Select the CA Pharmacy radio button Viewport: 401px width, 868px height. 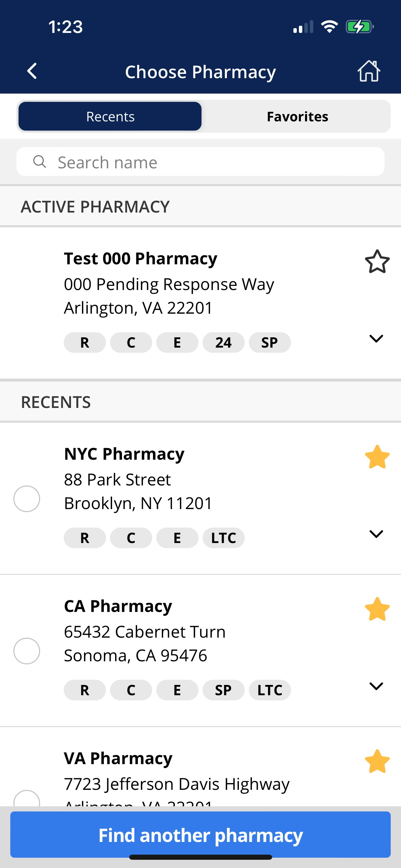(x=27, y=651)
